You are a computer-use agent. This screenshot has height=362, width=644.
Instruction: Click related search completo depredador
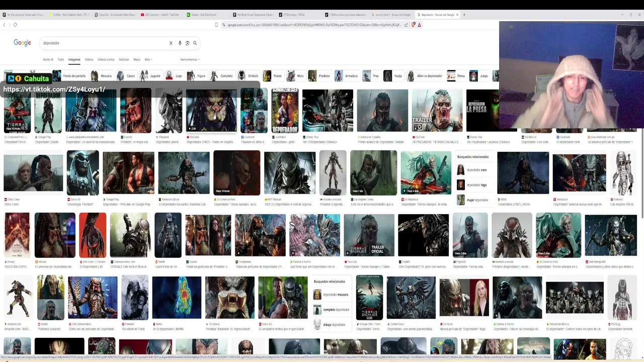pos(332,310)
